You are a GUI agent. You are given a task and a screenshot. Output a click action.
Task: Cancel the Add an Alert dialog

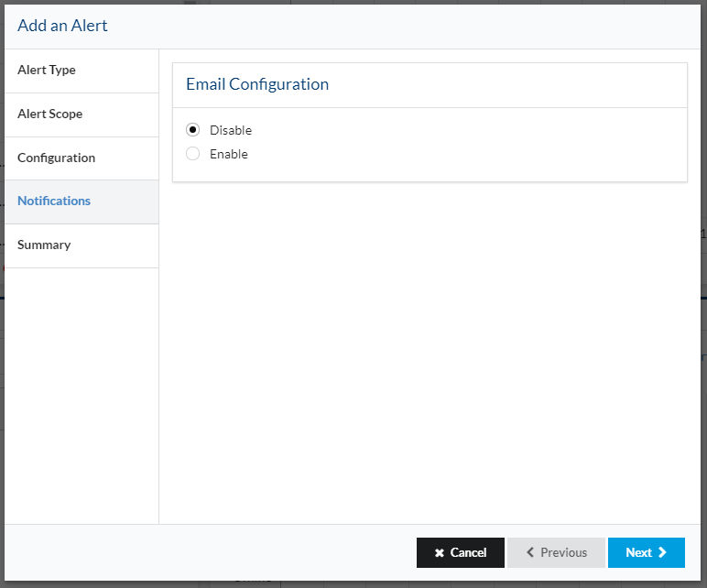coord(461,552)
